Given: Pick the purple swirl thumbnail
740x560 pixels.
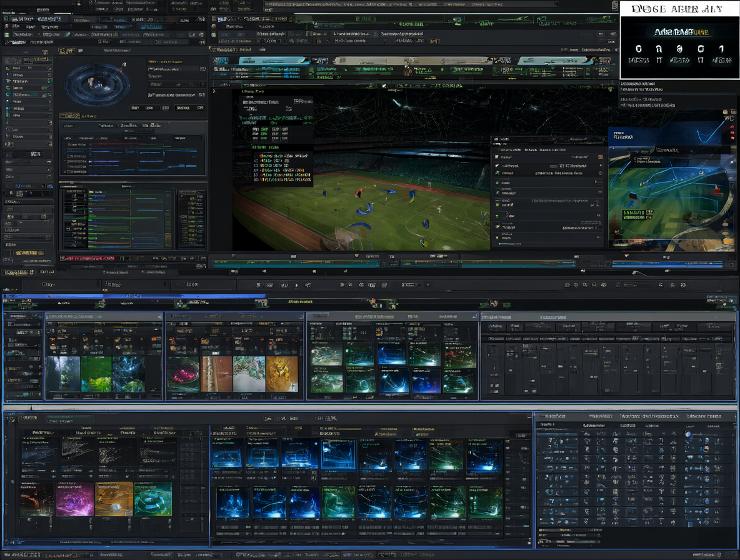Looking at the screenshot, I should 75,499.
